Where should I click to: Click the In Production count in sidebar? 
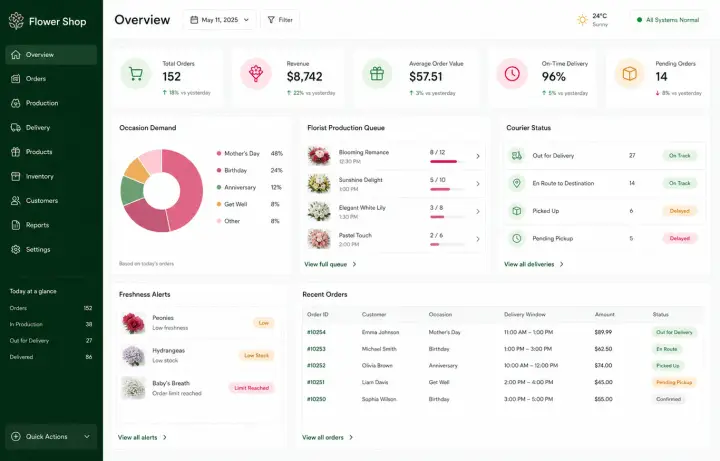[89, 324]
